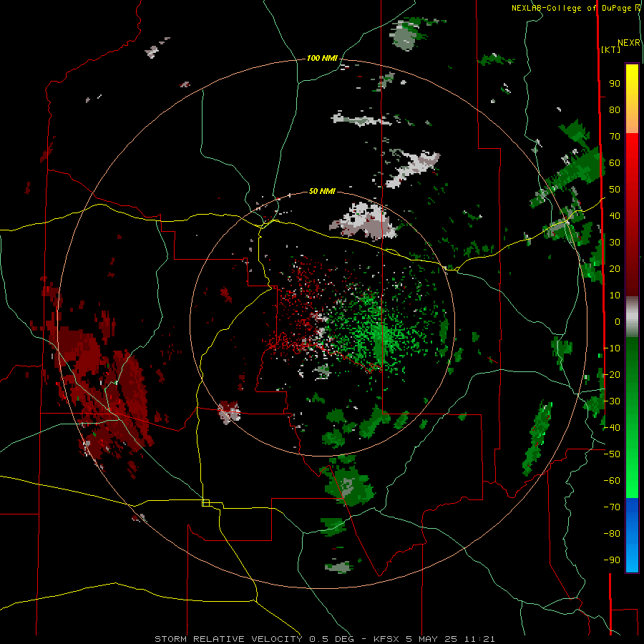Click the -90 value on velocity scale

click(x=612, y=560)
